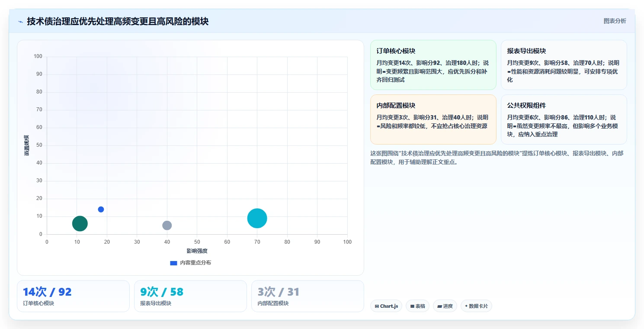Click the summary paragraph starting 这张图围绕

(x=497, y=158)
